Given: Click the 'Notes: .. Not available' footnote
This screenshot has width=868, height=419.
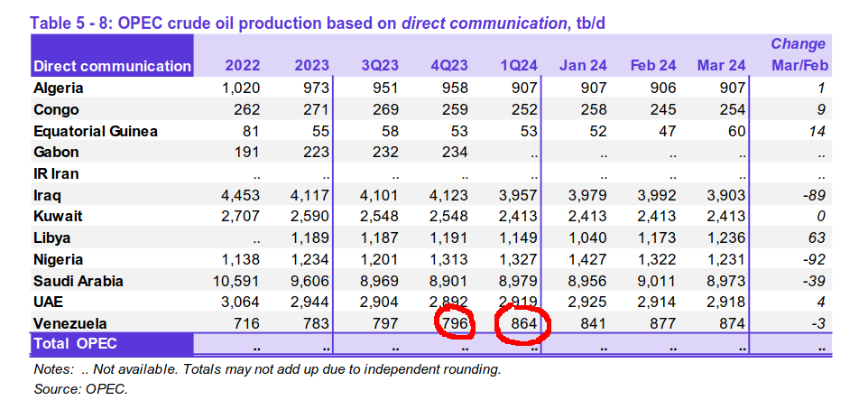Looking at the screenshot, I should tap(267, 369).
